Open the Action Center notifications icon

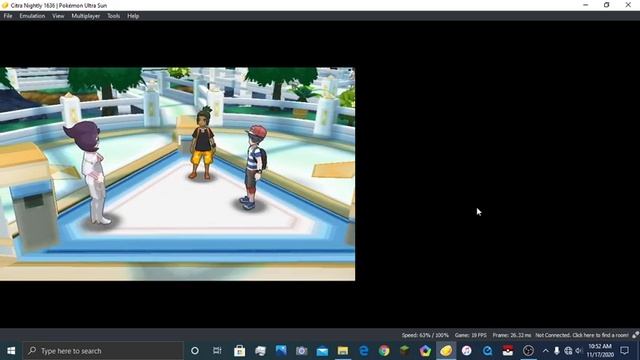coord(625,351)
